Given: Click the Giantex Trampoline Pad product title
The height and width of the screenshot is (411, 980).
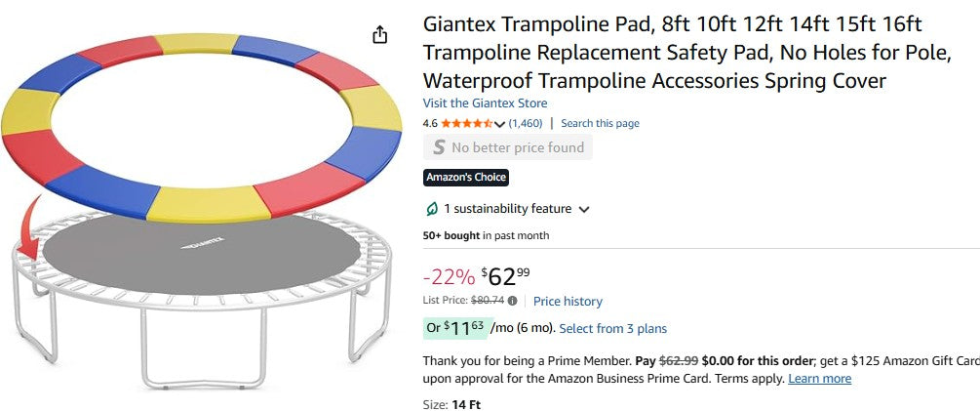Looking at the screenshot, I should coord(673,53).
